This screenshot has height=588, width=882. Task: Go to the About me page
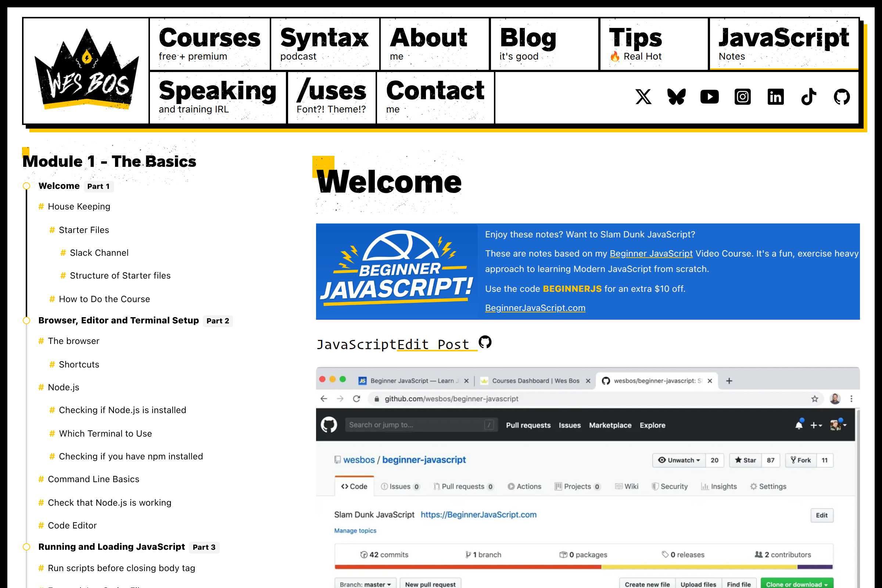coord(435,44)
